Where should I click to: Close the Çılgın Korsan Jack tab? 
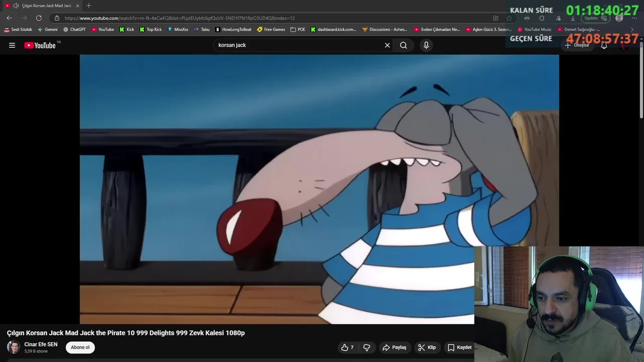click(77, 6)
